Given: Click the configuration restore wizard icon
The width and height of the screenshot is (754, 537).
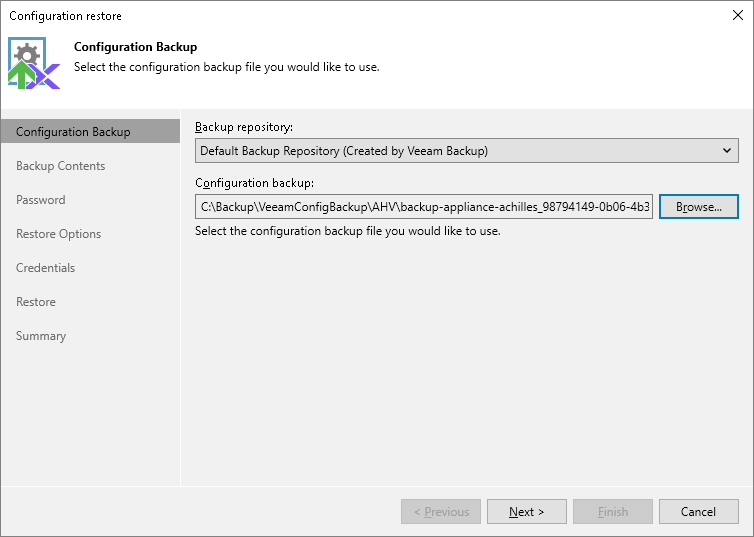Looking at the screenshot, I should point(34,64).
